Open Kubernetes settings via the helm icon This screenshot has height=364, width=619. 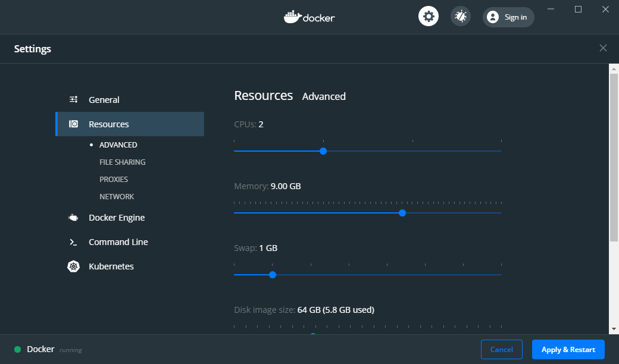pos(73,266)
